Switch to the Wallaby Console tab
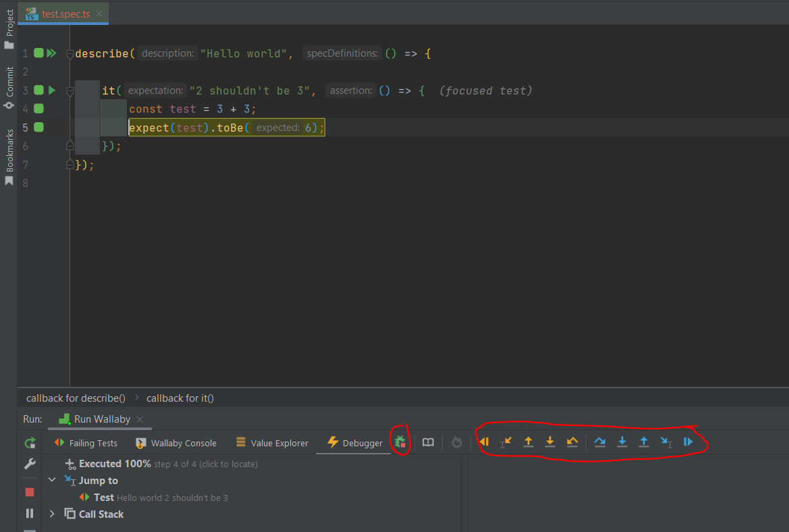Viewport: 789px width, 532px height. point(176,443)
